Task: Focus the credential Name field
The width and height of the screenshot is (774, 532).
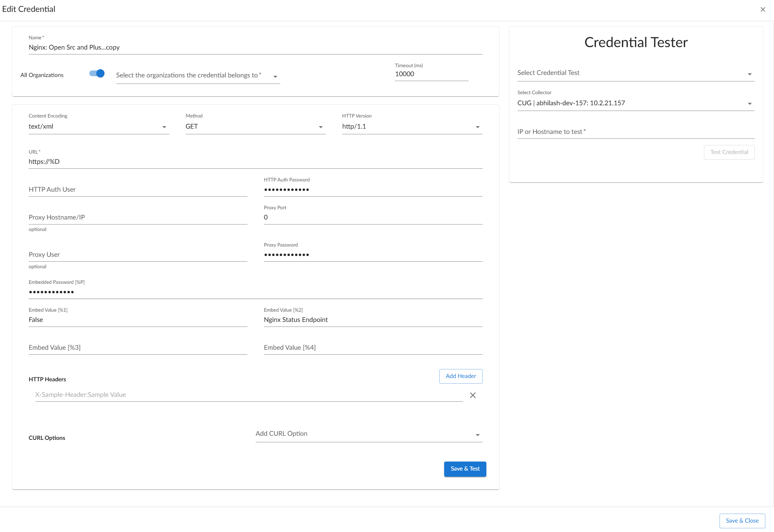Action: 255,48
